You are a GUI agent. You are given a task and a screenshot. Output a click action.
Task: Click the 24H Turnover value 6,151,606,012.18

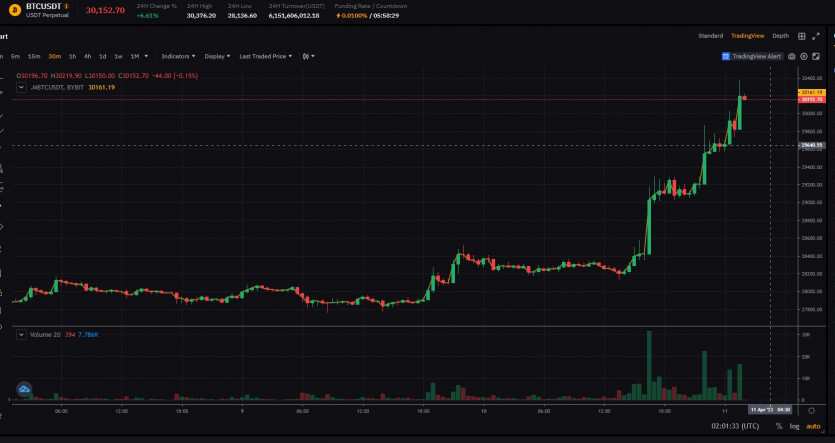[294, 15]
